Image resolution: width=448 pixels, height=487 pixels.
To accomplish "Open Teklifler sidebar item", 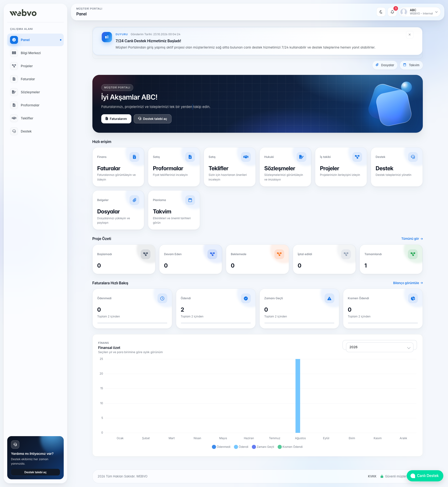I will pos(35,118).
